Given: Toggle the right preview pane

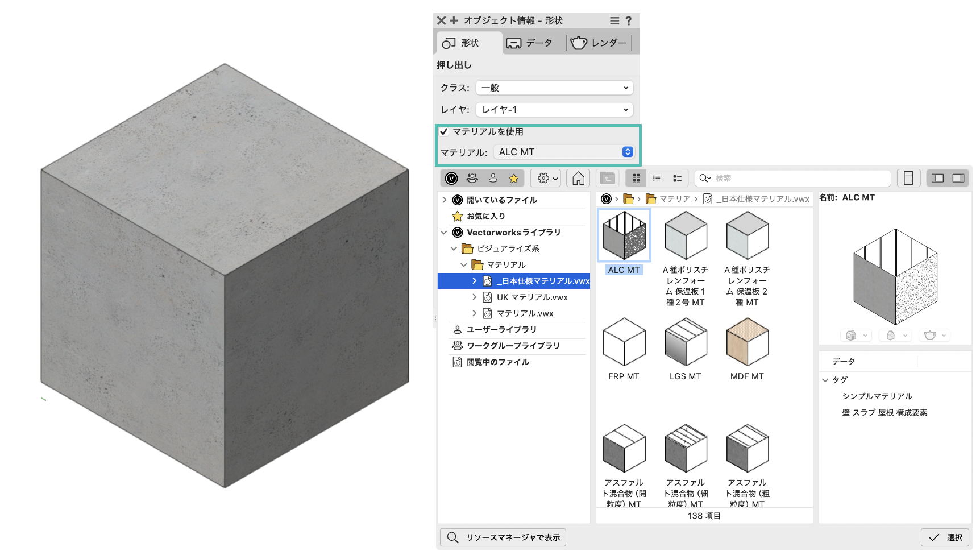Looking at the screenshot, I should (x=958, y=179).
